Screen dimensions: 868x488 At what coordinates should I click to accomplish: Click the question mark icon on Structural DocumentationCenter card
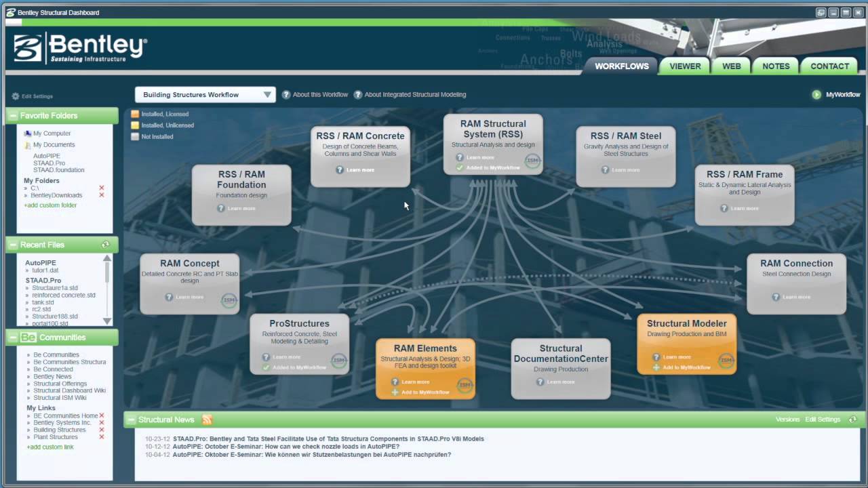(x=540, y=382)
